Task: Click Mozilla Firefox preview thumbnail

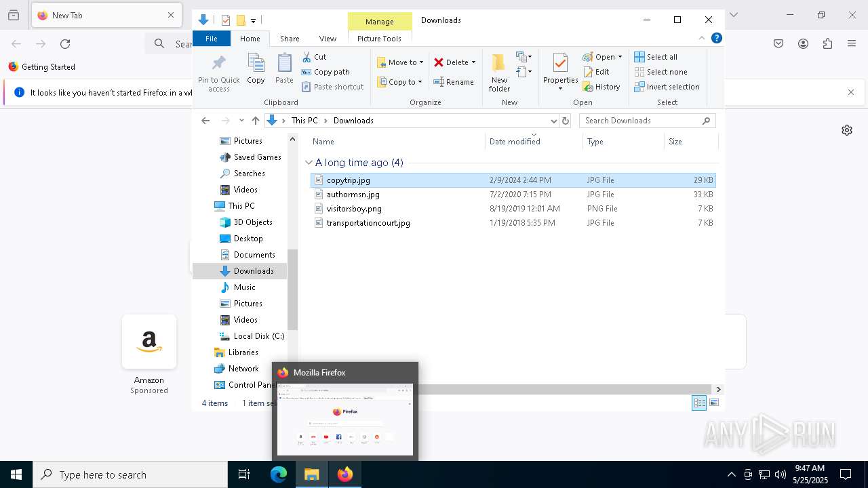Action: coord(345,420)
